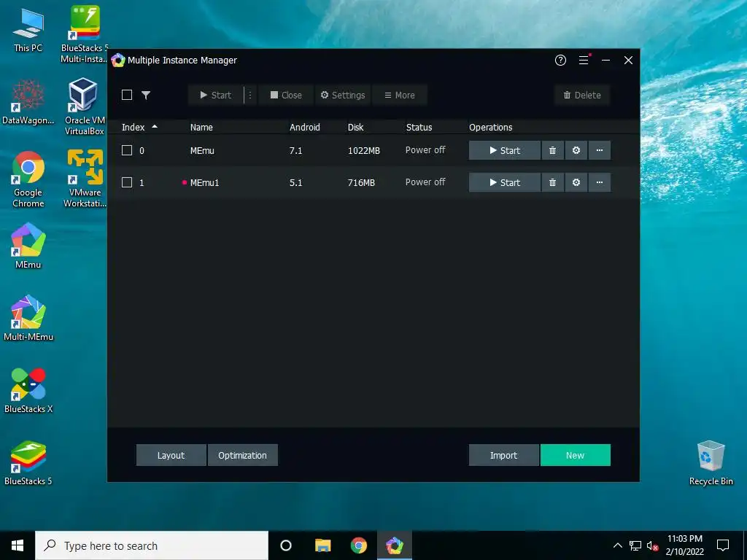
Task: Click the Status column header
Action: pyautogui.click(x=419, y=127)
